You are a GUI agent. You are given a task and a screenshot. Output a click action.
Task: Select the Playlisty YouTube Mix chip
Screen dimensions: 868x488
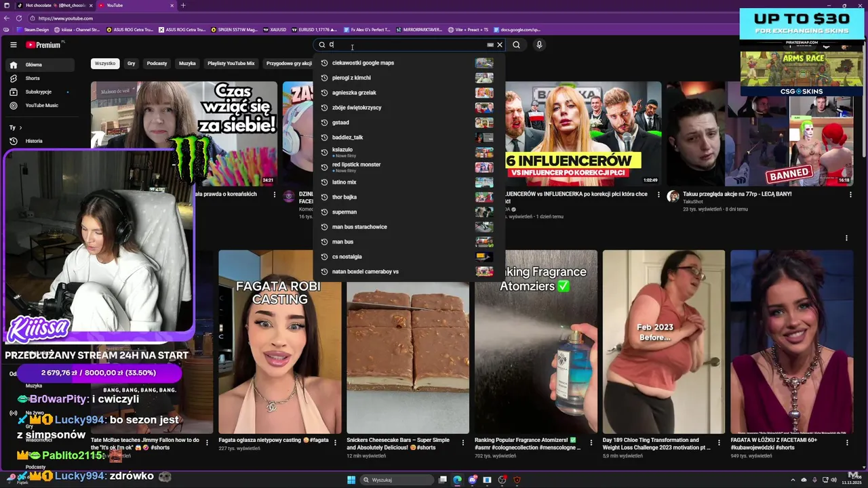click(231, 63)
